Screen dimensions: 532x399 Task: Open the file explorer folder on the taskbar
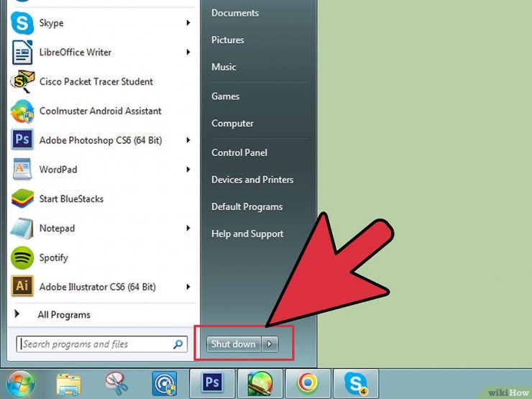68,383
